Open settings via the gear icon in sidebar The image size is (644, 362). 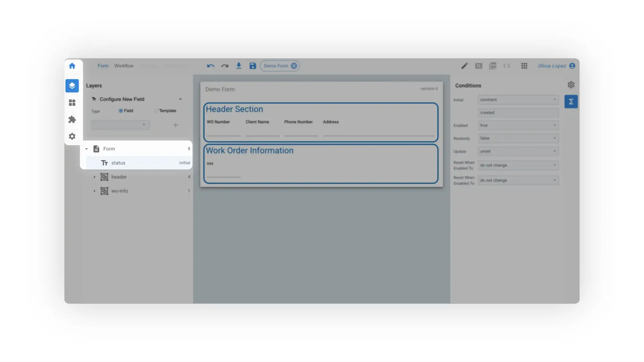click(x=72, y=136)
